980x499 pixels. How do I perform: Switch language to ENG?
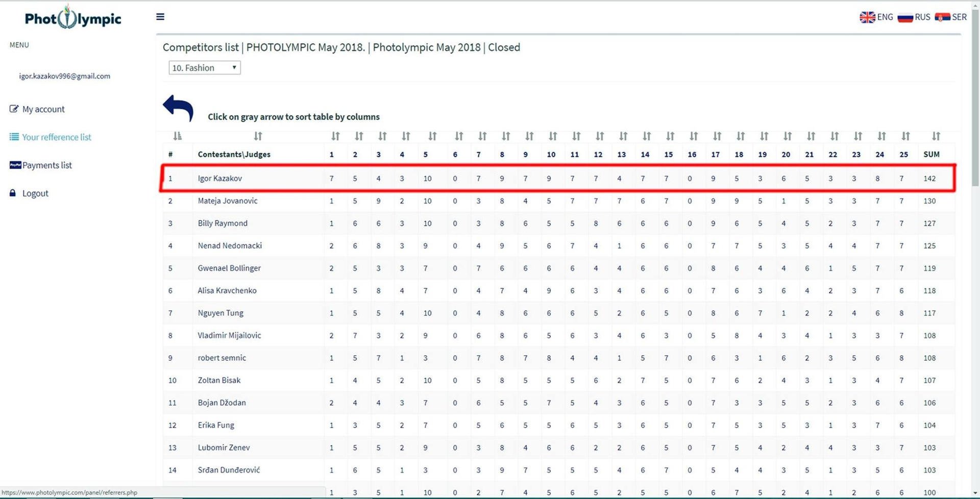pyautogui.click(x=876, y=17)
